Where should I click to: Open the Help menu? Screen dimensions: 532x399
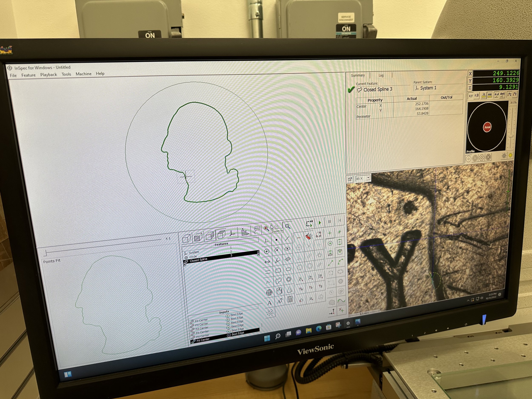pyautogui.click(x=100, y=73)
